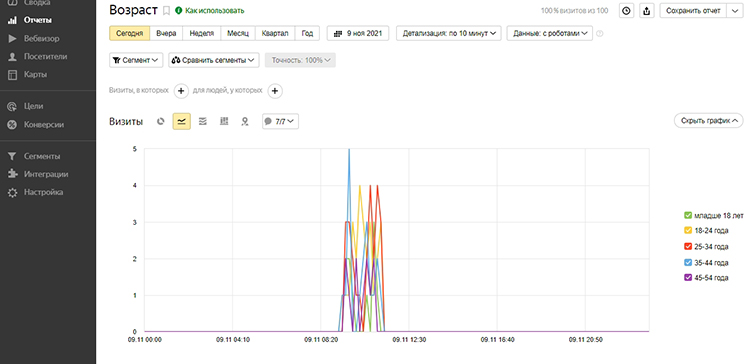Expand the Детализация: по 10 минут dropdown

449,33
